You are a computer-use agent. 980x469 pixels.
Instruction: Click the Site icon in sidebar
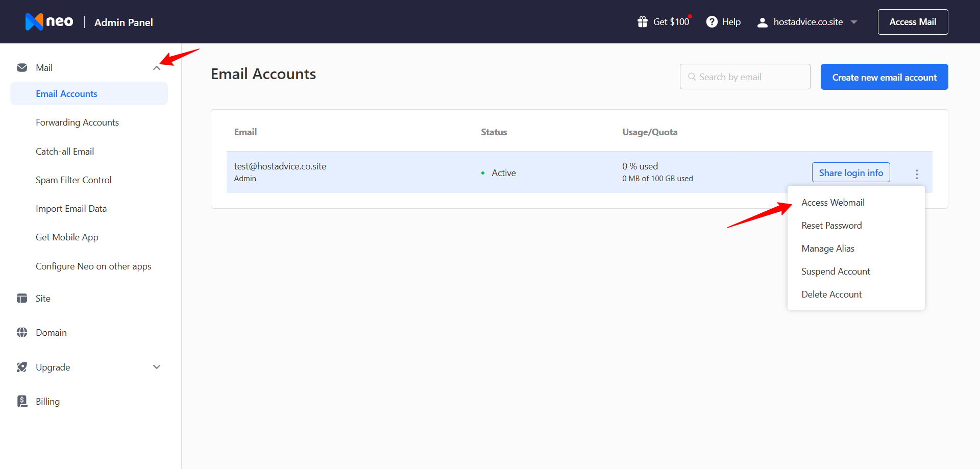pyautogui.click(x=22, y=298)
